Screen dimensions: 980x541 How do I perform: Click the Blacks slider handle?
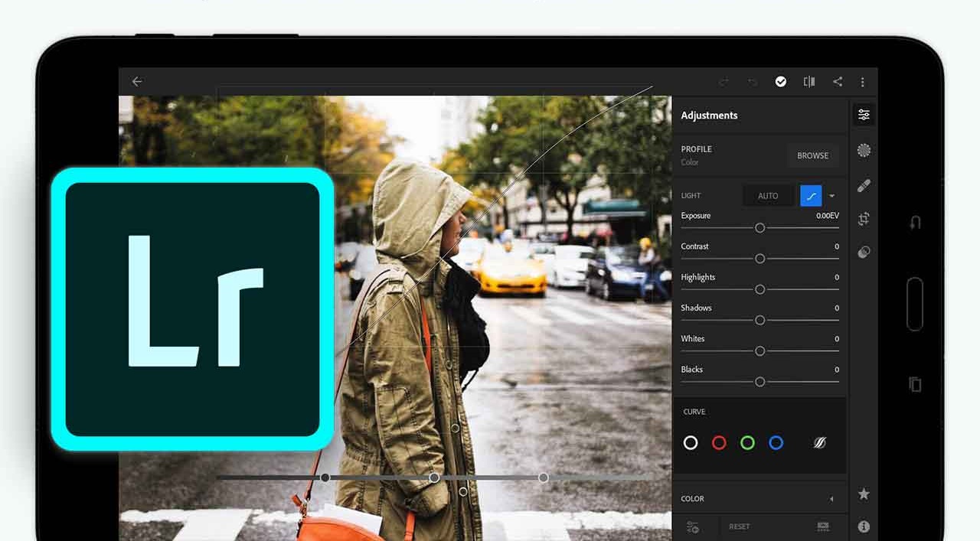(x=759, y=381)
